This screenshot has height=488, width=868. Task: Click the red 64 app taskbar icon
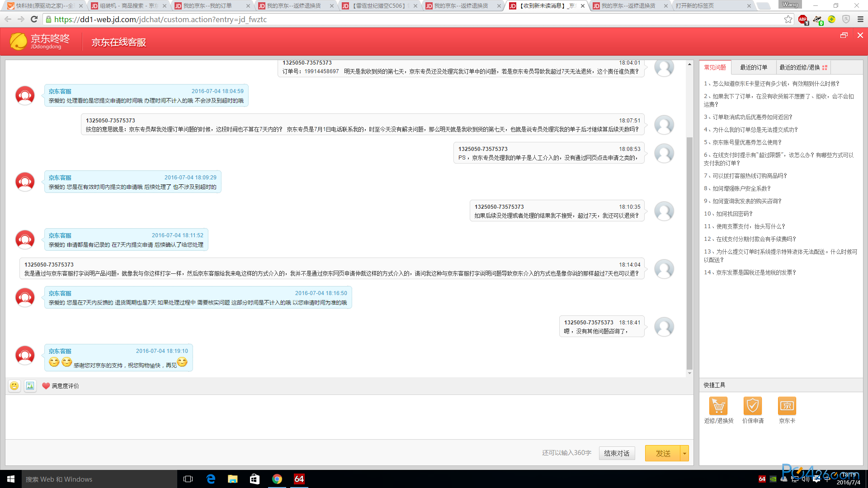point(299,479)
